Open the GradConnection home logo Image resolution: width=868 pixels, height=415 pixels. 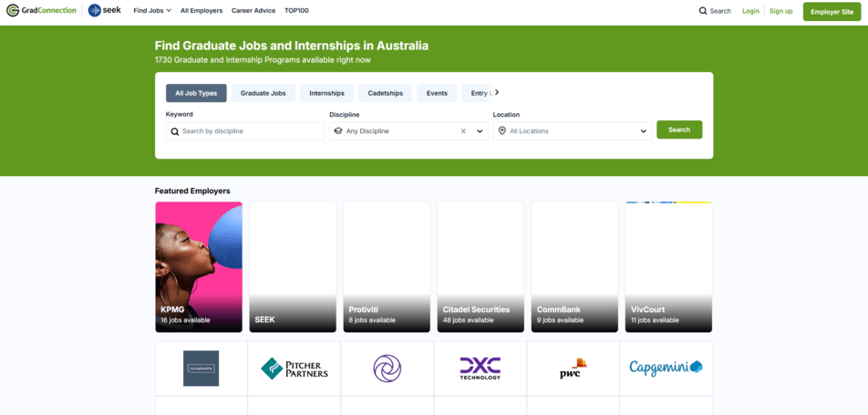[41, 11]
